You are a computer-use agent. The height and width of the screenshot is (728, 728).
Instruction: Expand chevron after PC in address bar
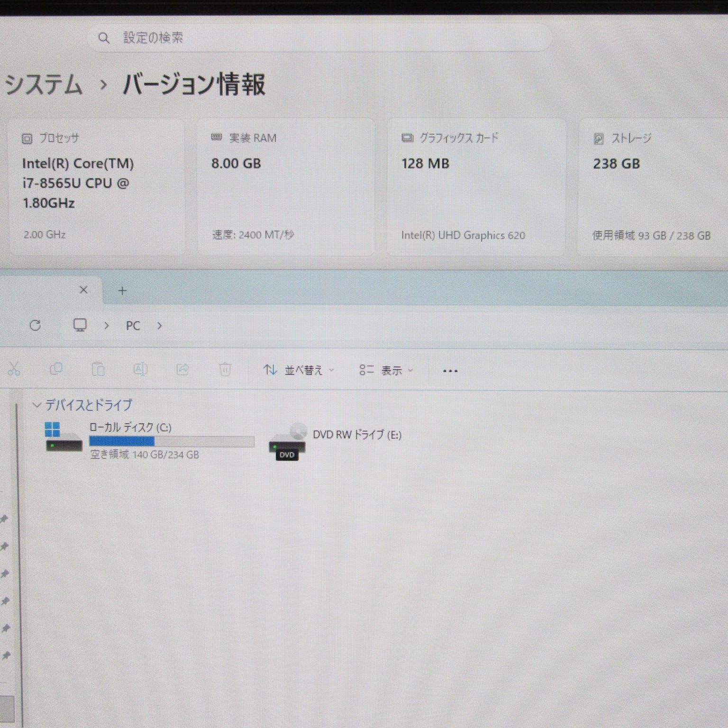(x=160, y=326)
